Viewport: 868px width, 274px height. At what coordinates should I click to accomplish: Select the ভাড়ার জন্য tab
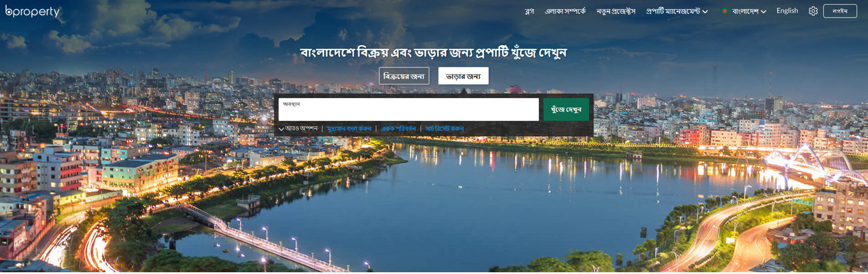(463, 76)
